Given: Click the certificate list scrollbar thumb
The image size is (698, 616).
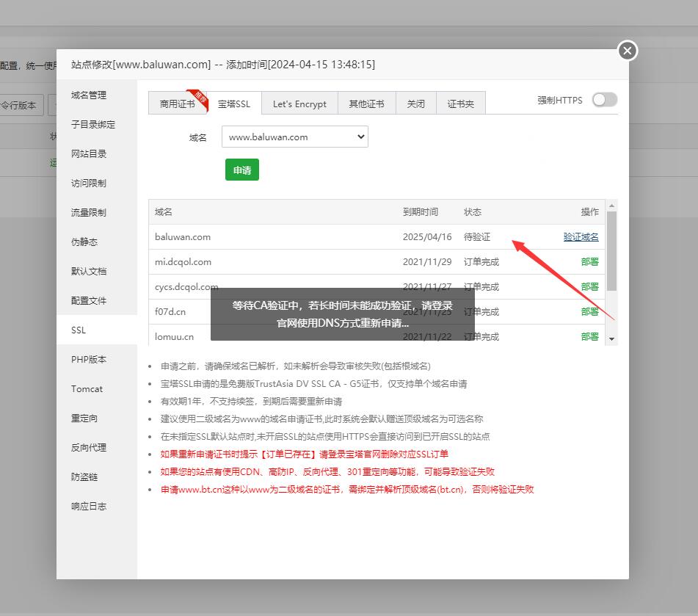Looking at the screenshot, I should pyautogui.click(x=611, y=251).
